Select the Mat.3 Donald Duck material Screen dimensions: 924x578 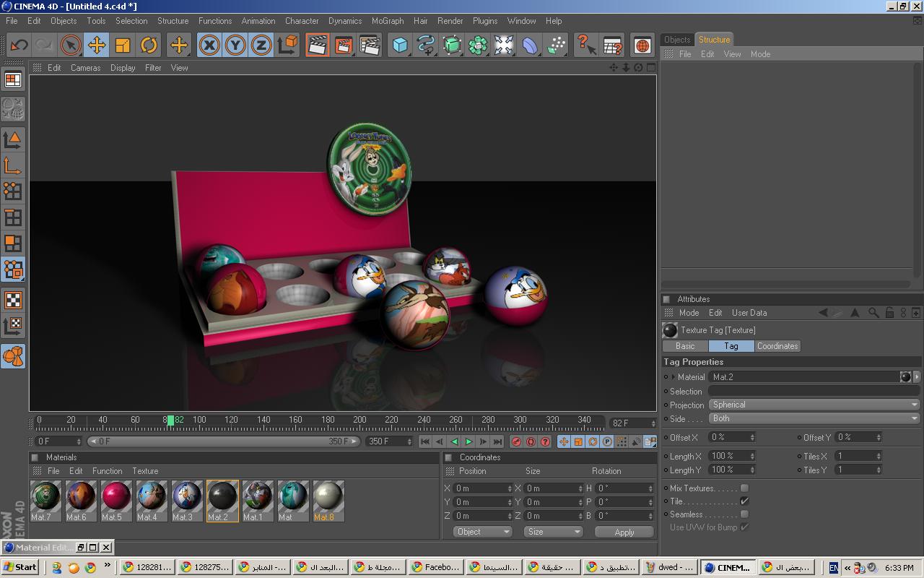[x=187, y=501]
